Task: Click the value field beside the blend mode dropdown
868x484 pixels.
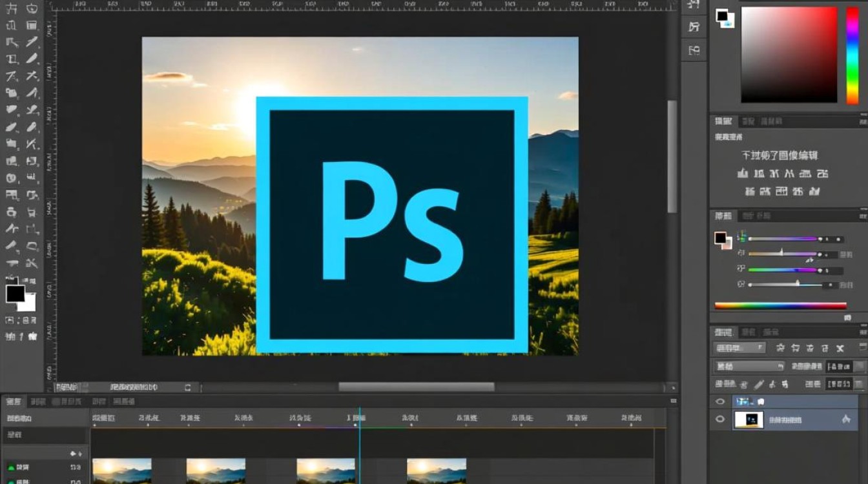Action: (838, 366)
